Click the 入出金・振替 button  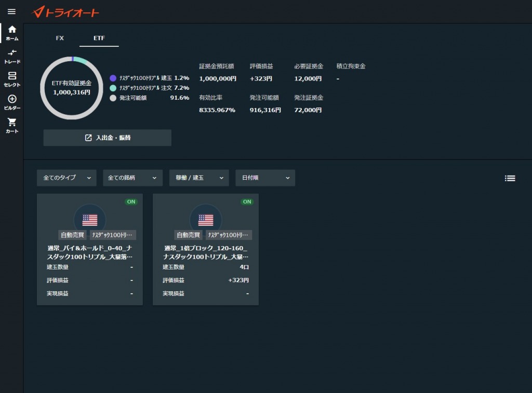[108, 138]
